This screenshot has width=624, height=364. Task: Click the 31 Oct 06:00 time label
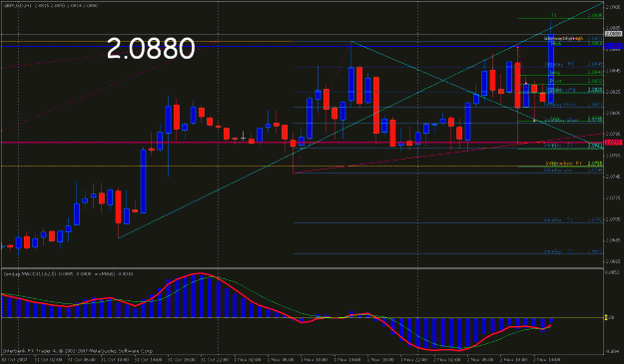tap(82, 360)
